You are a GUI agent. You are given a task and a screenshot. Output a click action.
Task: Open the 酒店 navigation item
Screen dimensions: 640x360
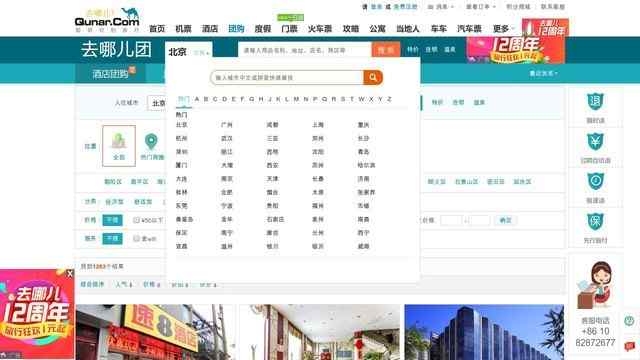pyautogui.click(x=210, y=29)
